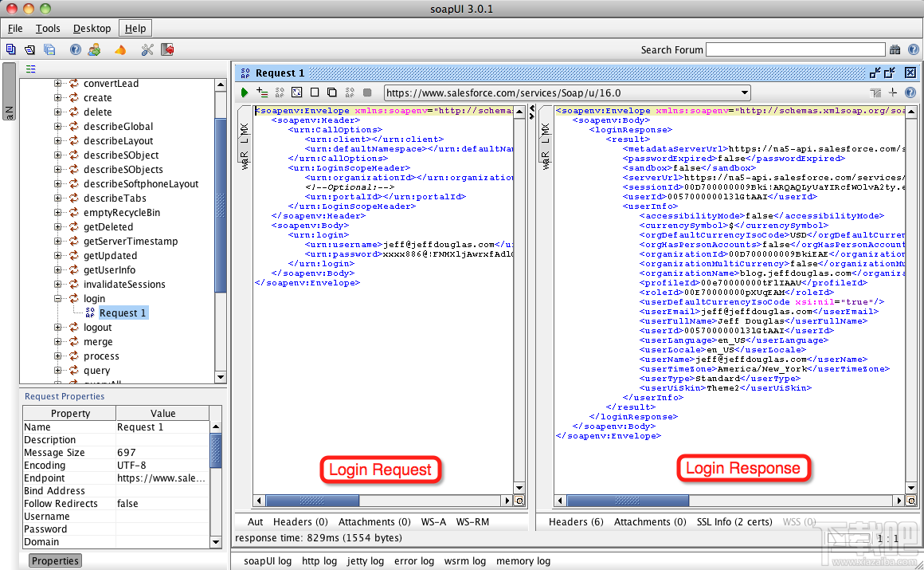The image size is (924, 570).
Task: Click the Properties button
Action: pos(55,560)
